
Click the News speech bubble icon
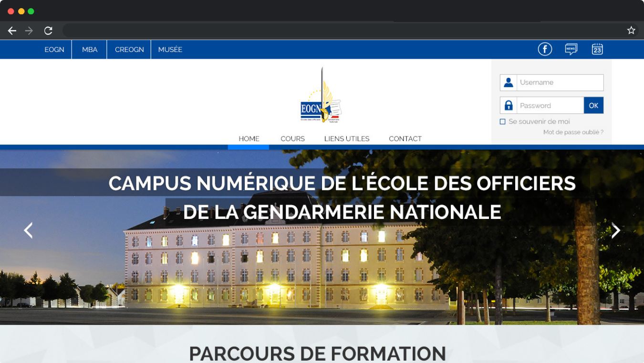[571, 49]
